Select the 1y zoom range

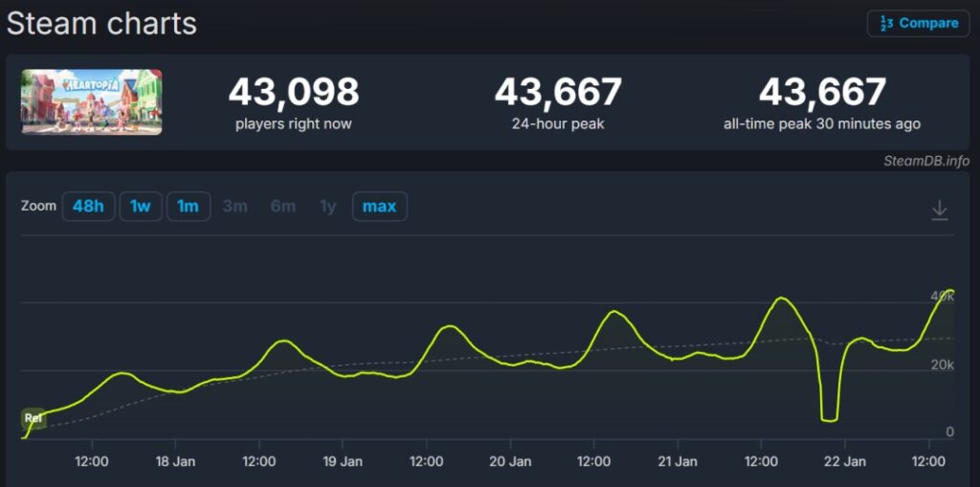[328, 207]
